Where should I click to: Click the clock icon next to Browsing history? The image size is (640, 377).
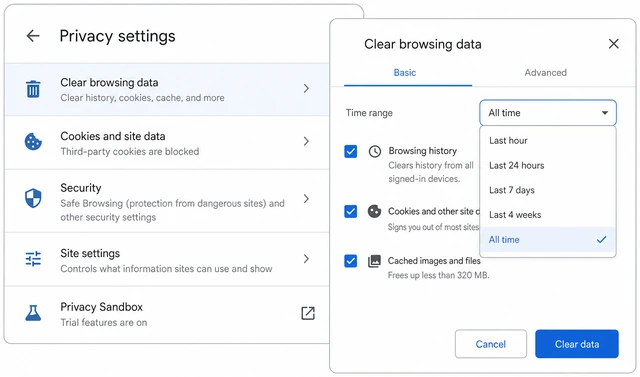[x=375, y=151]
